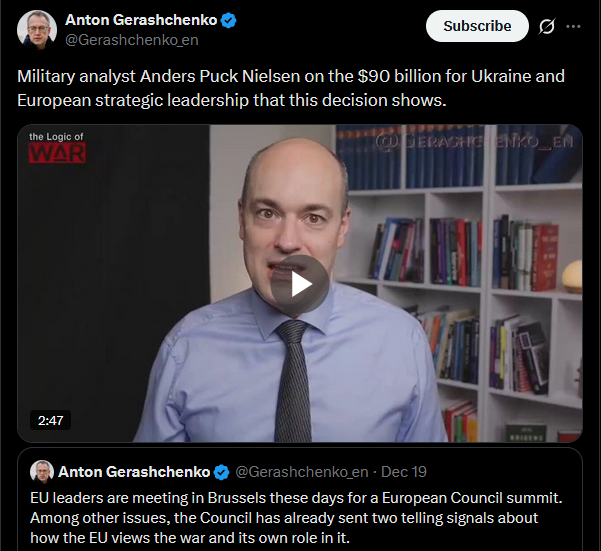Click the blue verified badge at top
This screenshot has width=601, height=551.
pyautogui.click(x=229, y=20)
